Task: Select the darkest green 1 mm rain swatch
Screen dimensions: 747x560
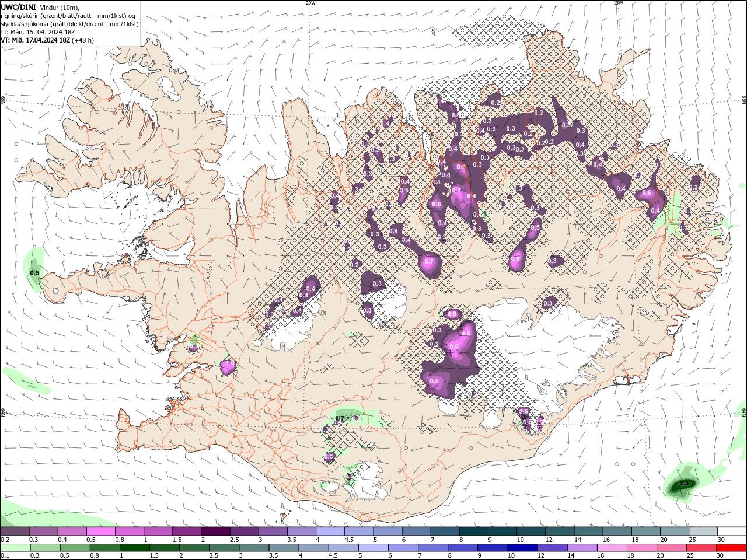Action: coord(134,548)
